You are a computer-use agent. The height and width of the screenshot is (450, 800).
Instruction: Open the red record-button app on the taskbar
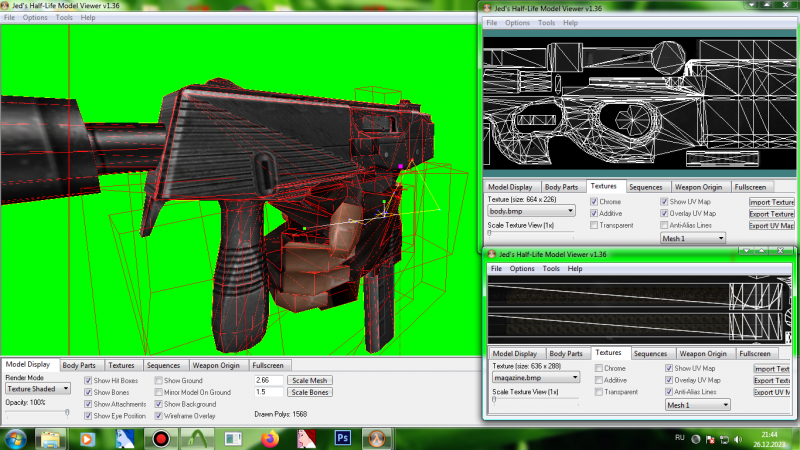pos(161,439)
